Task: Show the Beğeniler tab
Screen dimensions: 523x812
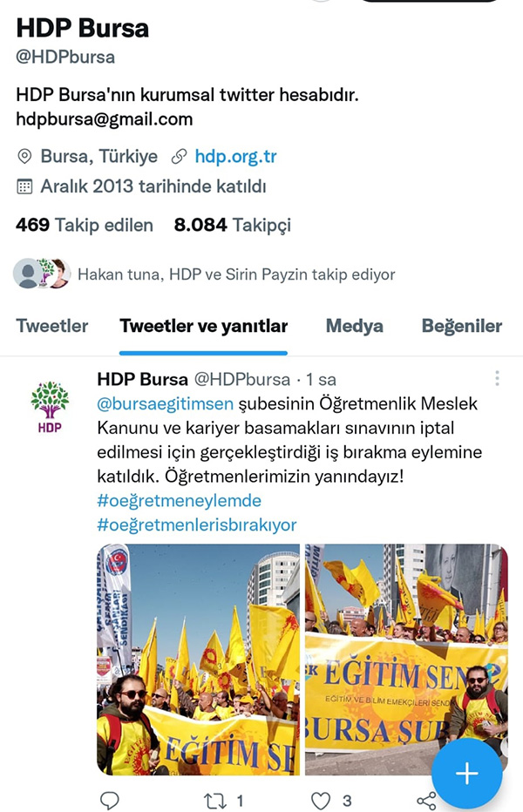Action: click(x=461, y=326)
